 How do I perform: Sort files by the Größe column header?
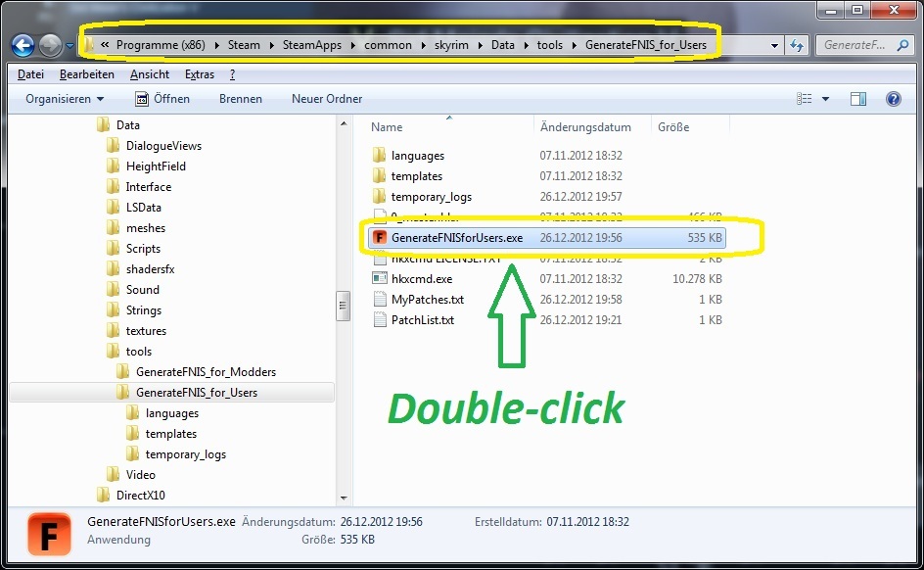click(673, 126)
